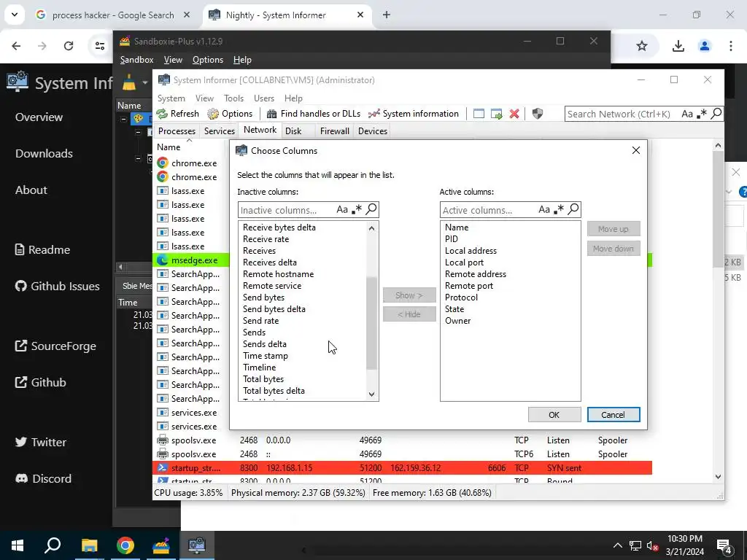Open Chrome tab search dropdown arrow
Image resolution: width=747 pixels, height=560 pixels.
pos(15,15)
